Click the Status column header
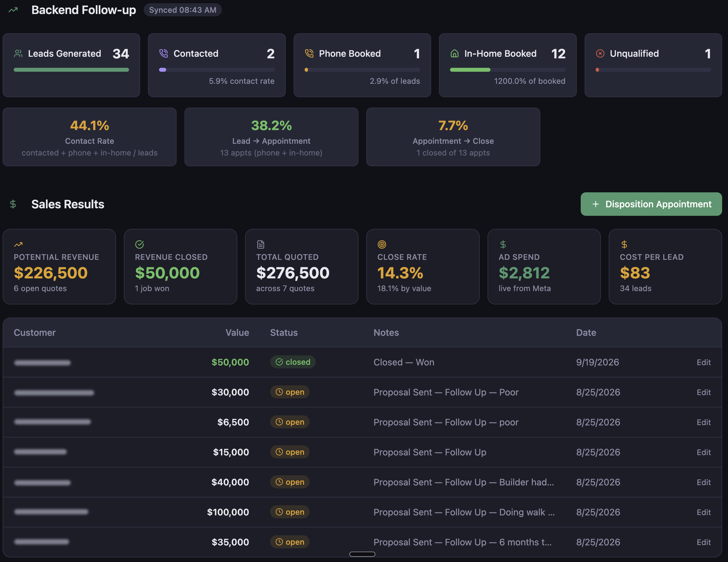728x562 pixels. (284, 333)
